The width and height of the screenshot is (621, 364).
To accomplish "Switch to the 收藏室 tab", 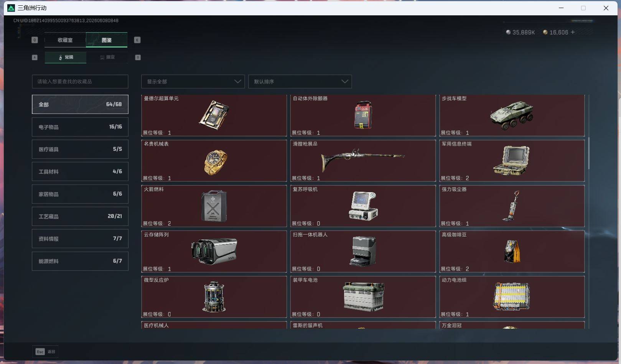I will pyautogui.click(x=65, y=40).
